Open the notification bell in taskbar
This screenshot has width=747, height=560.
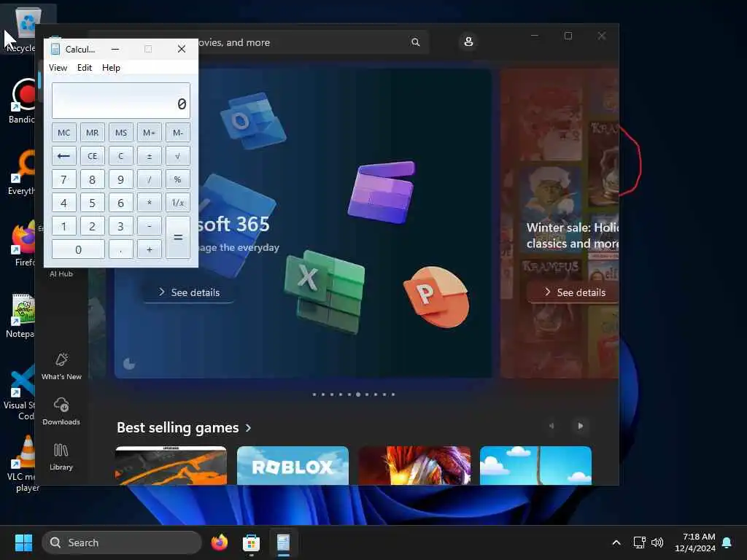pos(727,542)
